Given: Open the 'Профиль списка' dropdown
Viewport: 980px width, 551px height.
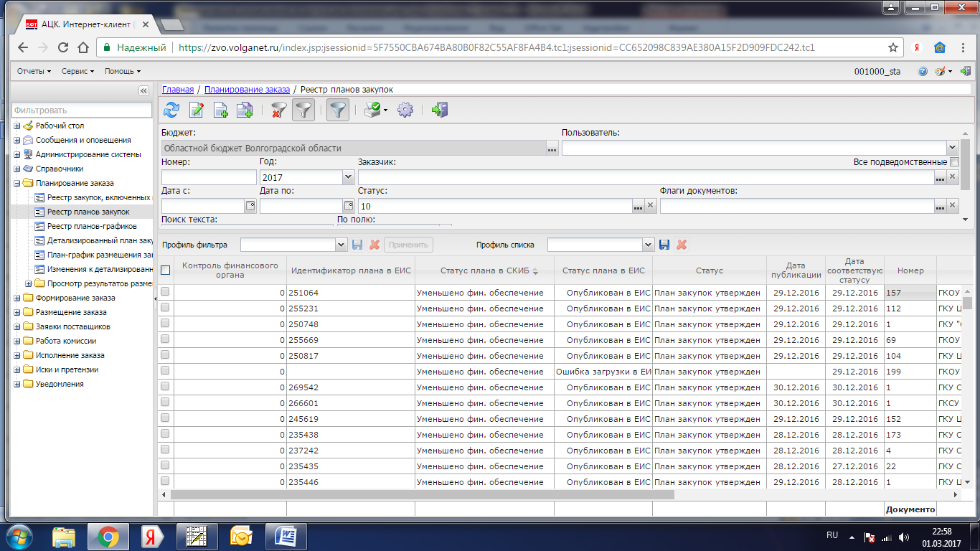Looking at the screenshot, I should [x=648, y=245].
